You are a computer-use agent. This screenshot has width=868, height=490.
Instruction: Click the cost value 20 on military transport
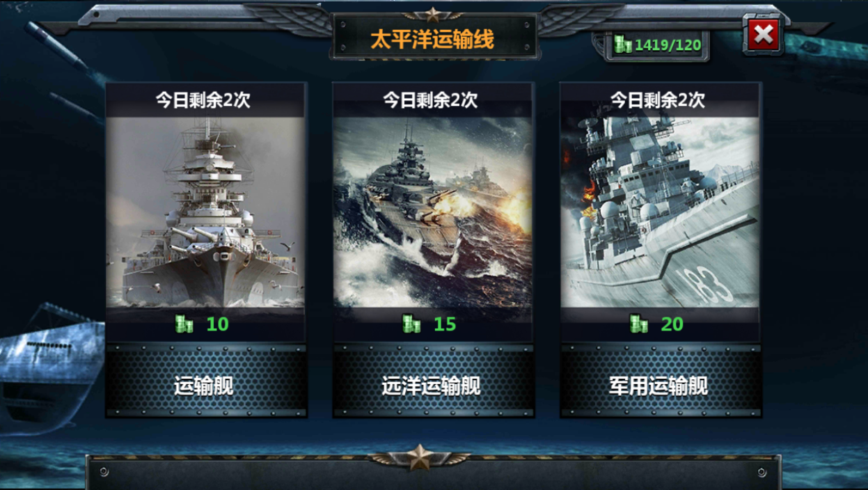click(672, 324)
